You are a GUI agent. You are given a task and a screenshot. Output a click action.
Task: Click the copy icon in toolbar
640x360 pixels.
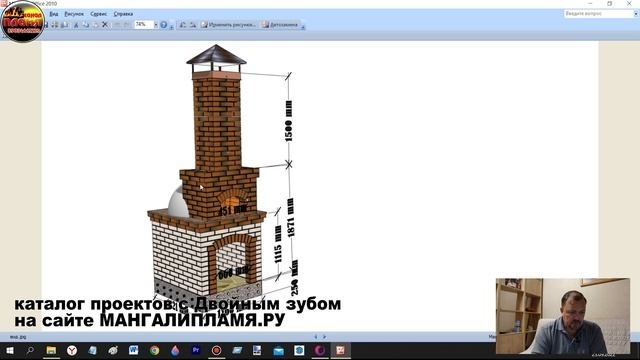tap(85, 25)
